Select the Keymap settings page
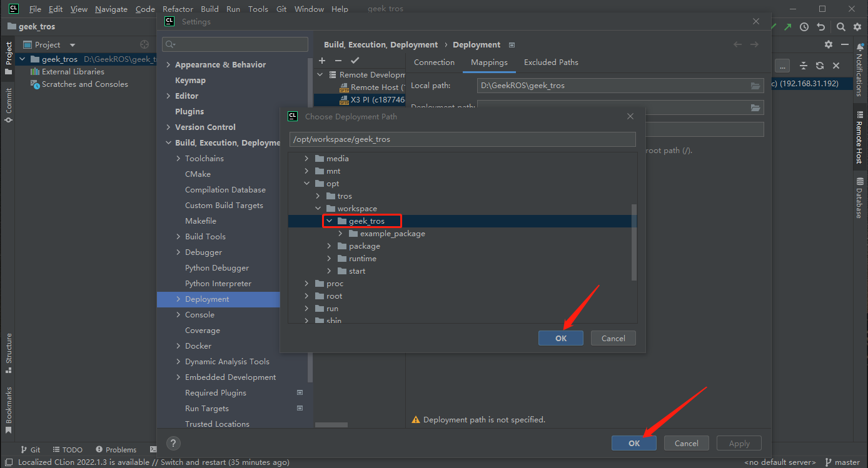Screen dimensions: 868x468 190,81
